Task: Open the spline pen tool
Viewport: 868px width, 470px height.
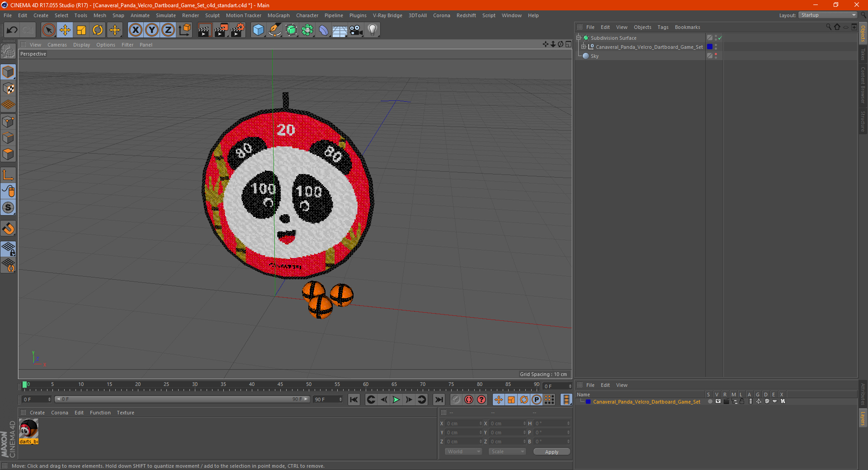Action: (x=274, y=30)
